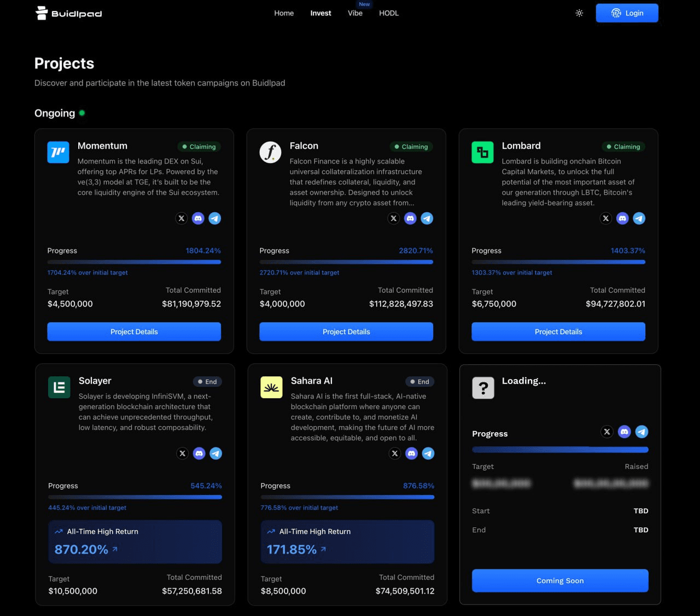Click the Buidlpad logo
The width and height of the screenshot is (700, 616).
69,13
